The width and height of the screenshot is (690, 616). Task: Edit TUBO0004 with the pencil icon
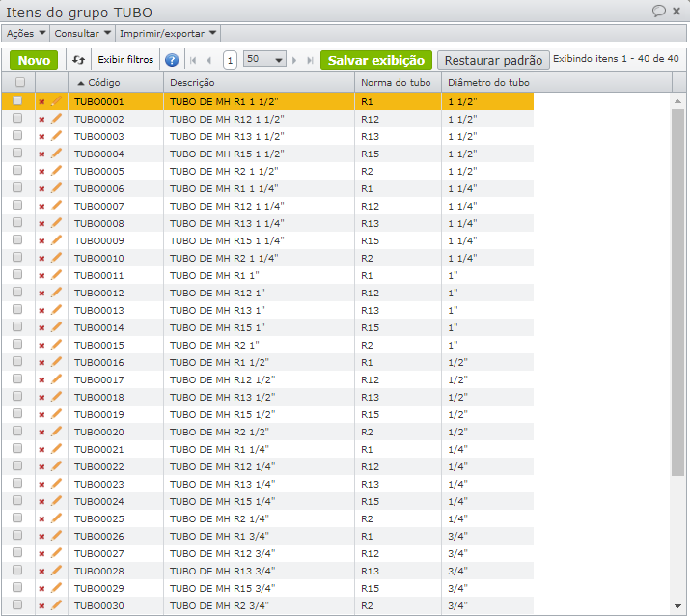[x=56, y=154]
